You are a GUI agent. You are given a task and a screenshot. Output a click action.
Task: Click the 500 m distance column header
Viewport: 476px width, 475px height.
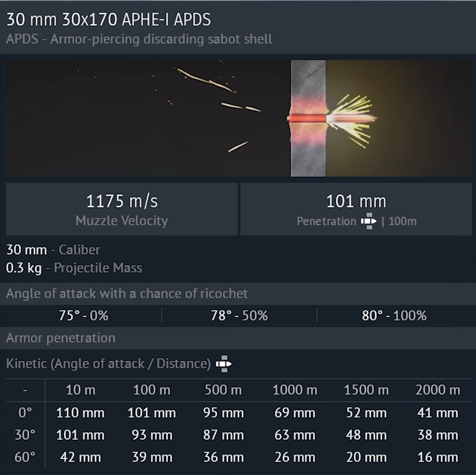point(223,390)
